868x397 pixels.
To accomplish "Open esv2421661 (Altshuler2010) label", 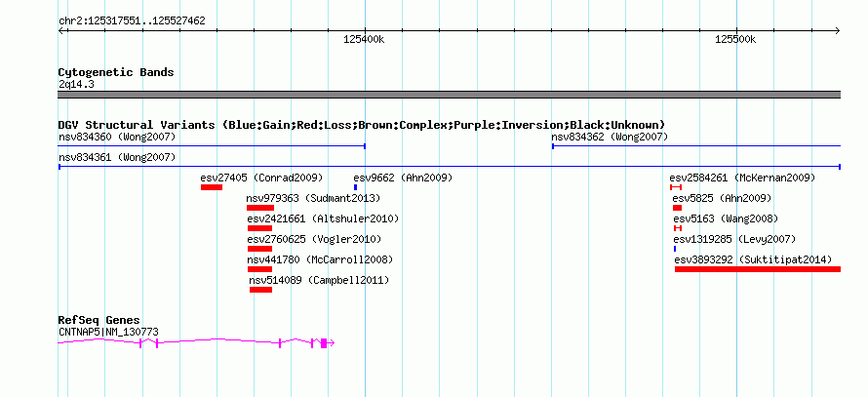I will pos(323,218).
